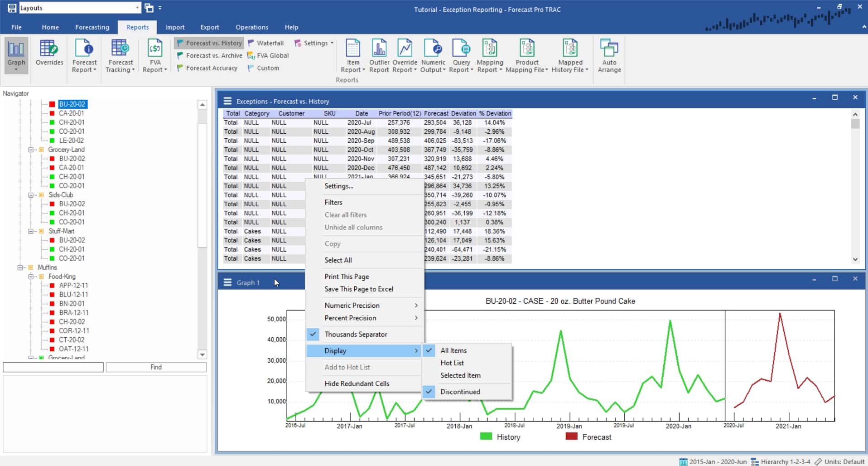Open the Graph tool in the ribbon
868x466 pixels.
pyautogui.click(x=16, y=53)
